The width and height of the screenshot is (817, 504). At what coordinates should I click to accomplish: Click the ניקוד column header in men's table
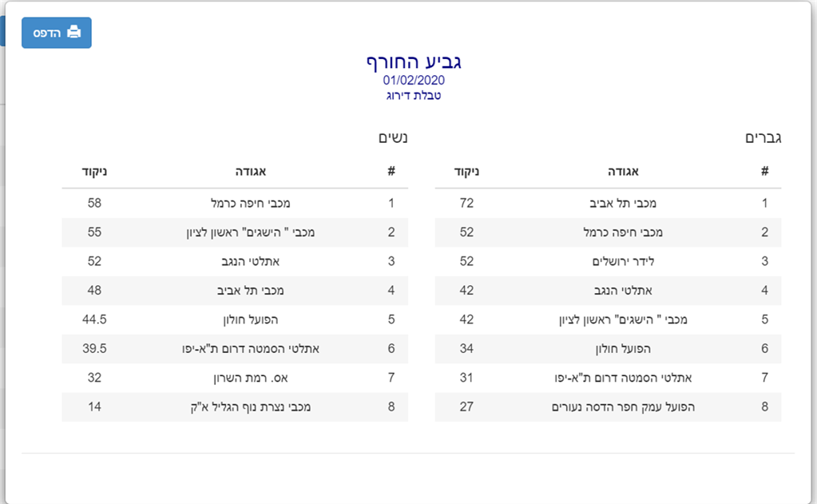(466, 172)
